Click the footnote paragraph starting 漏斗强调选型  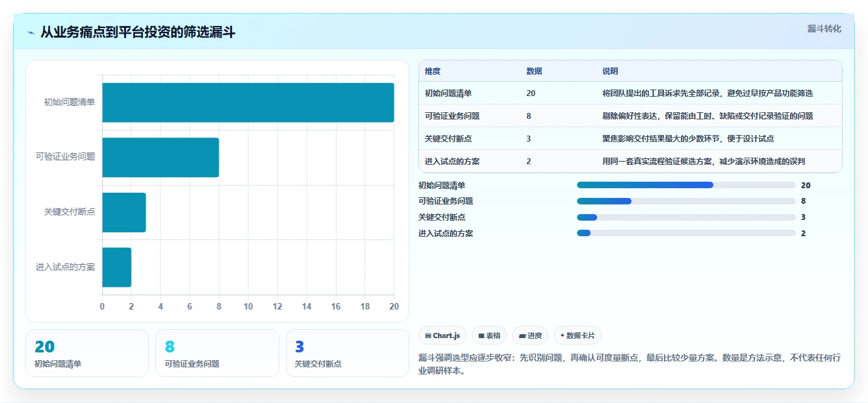[x=630, y=364]
